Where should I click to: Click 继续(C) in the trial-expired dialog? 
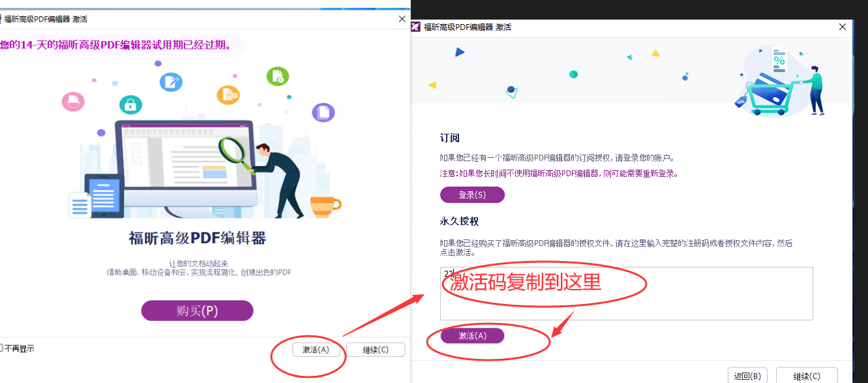[x=376, y=350]
